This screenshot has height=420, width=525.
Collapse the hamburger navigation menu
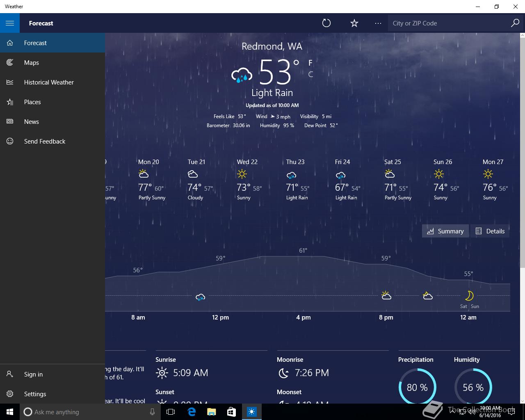click(10, 23)
